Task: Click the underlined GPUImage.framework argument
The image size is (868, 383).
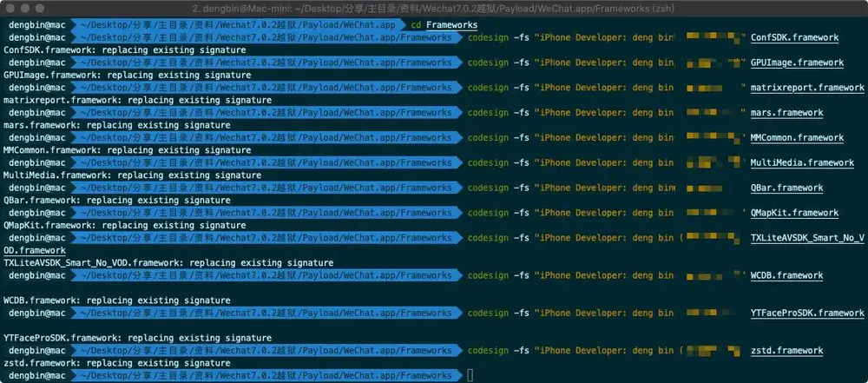Action: click(x=797, y=63)
